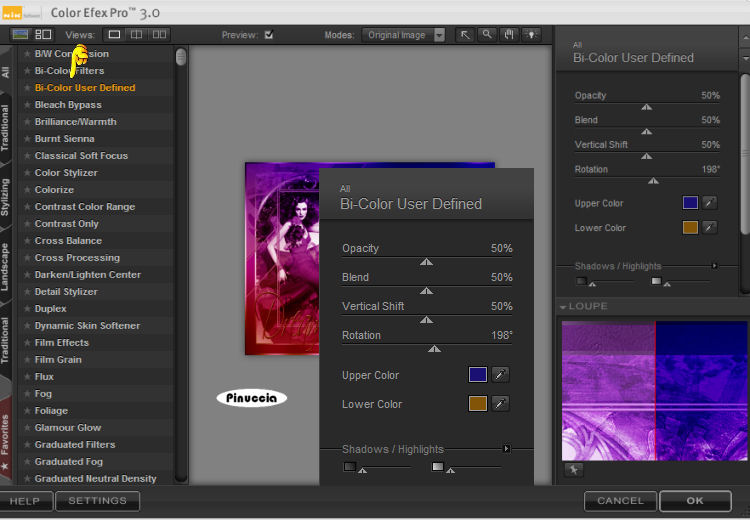Image resolution: width=750 pixels, height=520 pixels.
Task: Click Upper Color eyedropper in enlarged overlay
Action: (x=500, y=375)
